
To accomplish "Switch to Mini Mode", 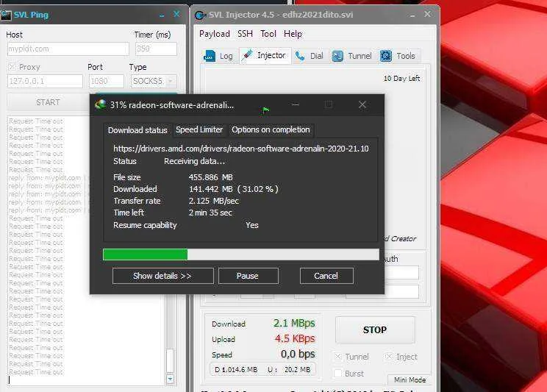I will (x=410, y=379).
